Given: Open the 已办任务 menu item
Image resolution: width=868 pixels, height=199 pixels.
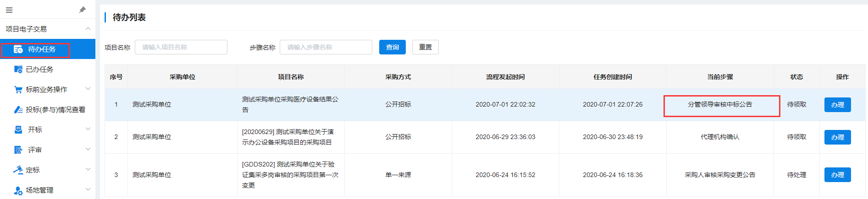Looking at the screenshot, I should coord(40,70).
